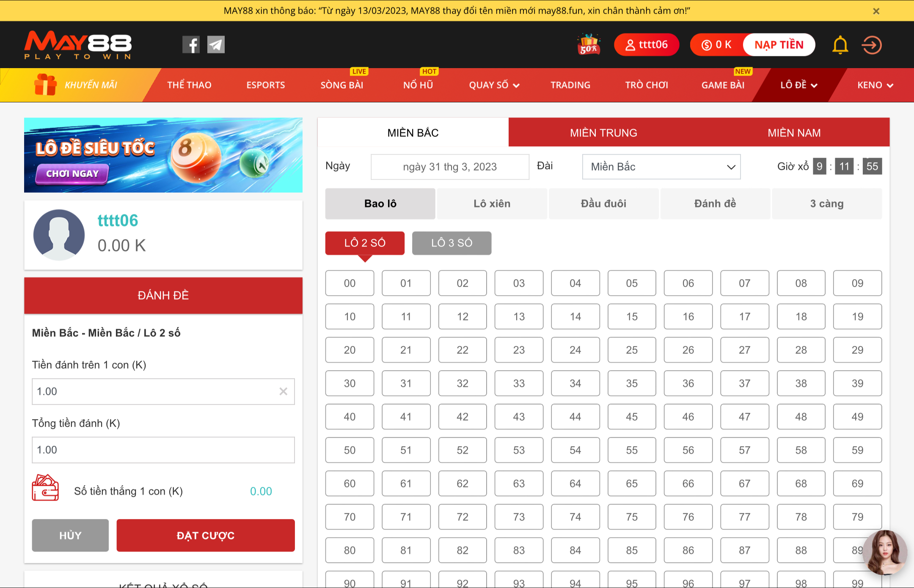Open the Khuyến Mãi gift promotions
The image size is (914, 588).
click(x=76, y=85)
